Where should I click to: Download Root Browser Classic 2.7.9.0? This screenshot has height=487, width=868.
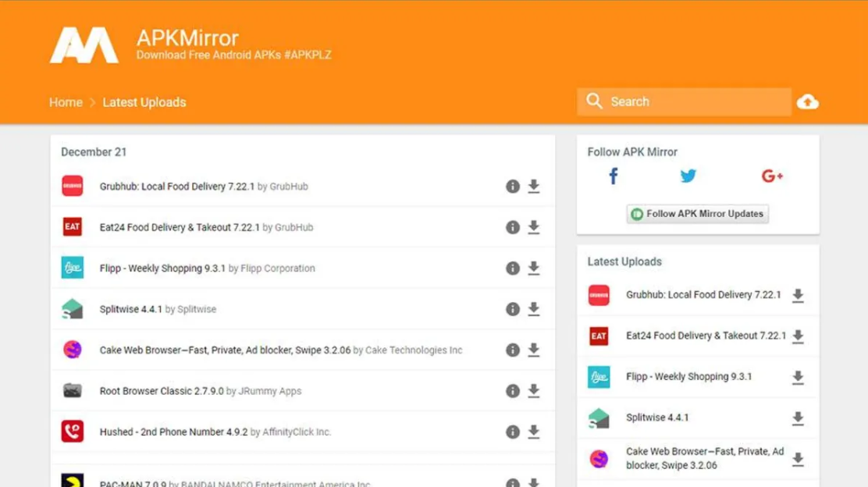pyautogui.click(x=534, y=391)
